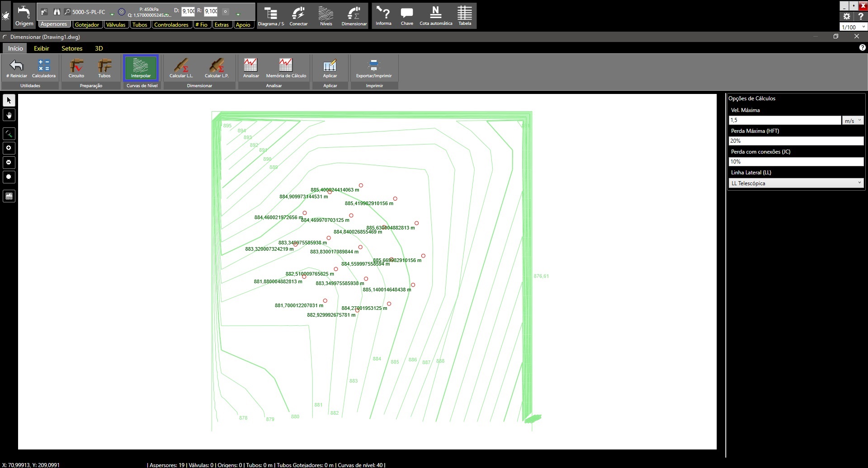The width and height of the screenshot is (868, 468).
Task: Select the Controladores category tab
Action: point(171,24)
